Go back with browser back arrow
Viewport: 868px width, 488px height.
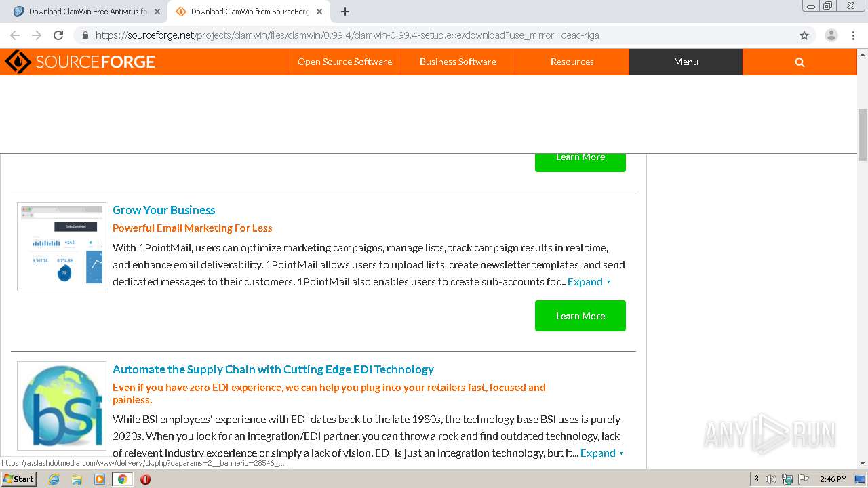click(x=15, y=35)
